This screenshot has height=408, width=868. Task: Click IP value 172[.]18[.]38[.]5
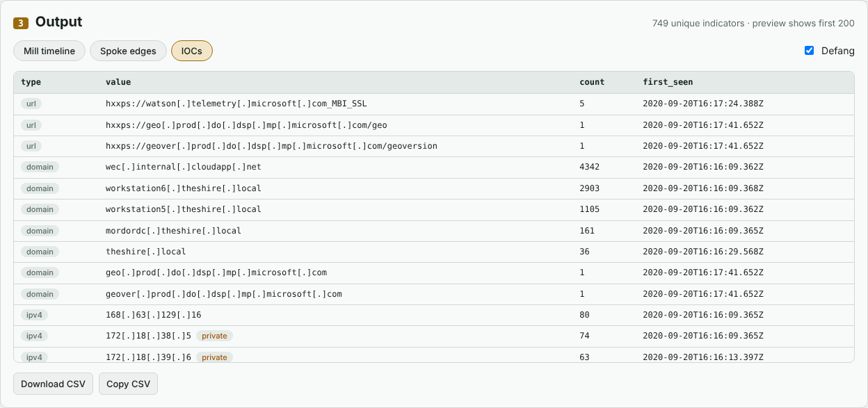(148, 336)
